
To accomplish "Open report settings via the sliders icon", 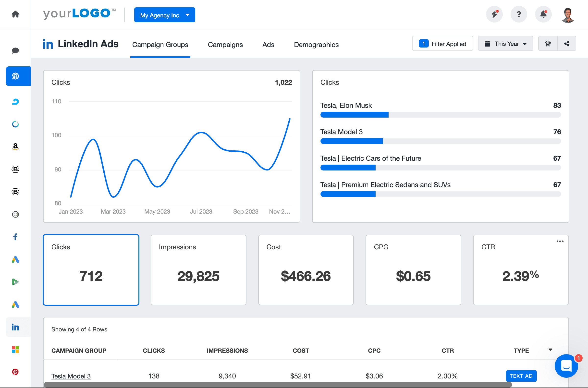I will pyautogui.click(x=548, y=43).
